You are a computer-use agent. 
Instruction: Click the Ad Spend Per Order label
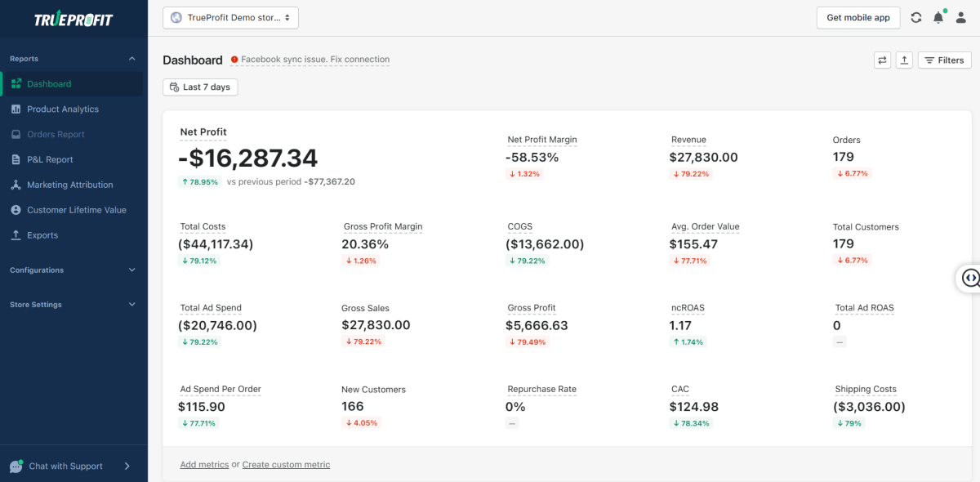(x=220, y=389)
